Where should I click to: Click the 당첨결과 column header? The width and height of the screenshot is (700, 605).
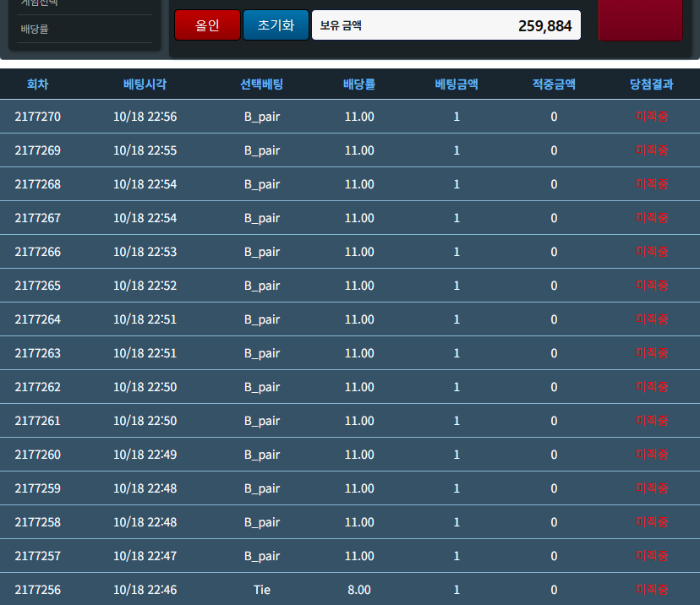pos(651,84)
